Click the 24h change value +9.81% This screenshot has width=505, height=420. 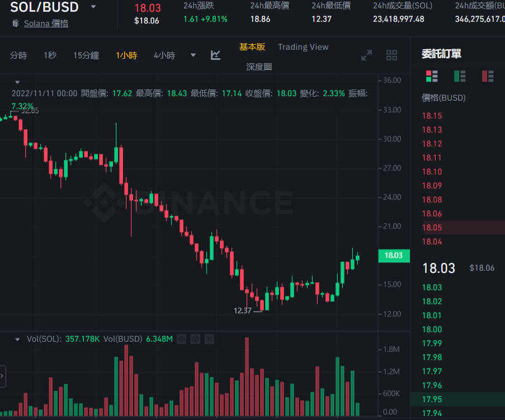point(214,20)
